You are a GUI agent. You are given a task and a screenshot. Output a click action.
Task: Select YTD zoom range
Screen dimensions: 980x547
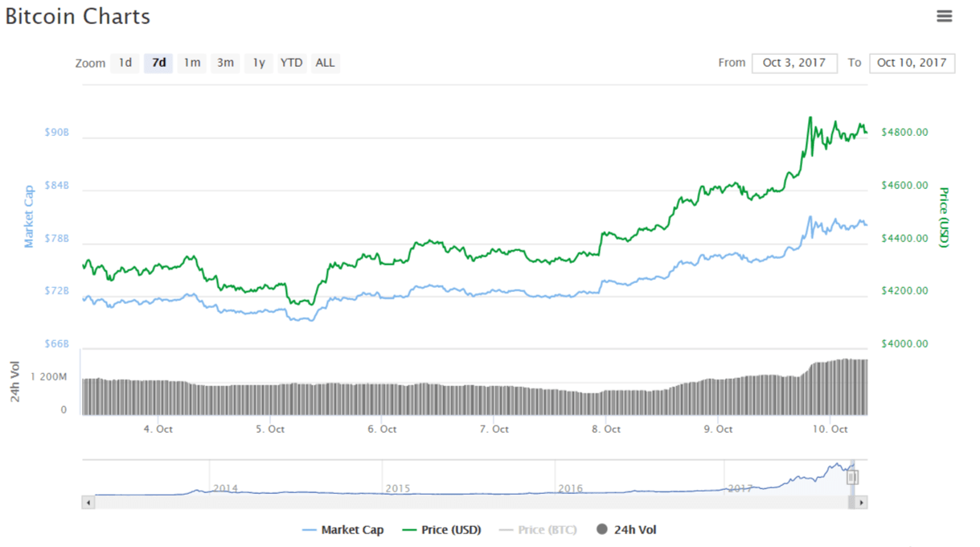point(291,63)
